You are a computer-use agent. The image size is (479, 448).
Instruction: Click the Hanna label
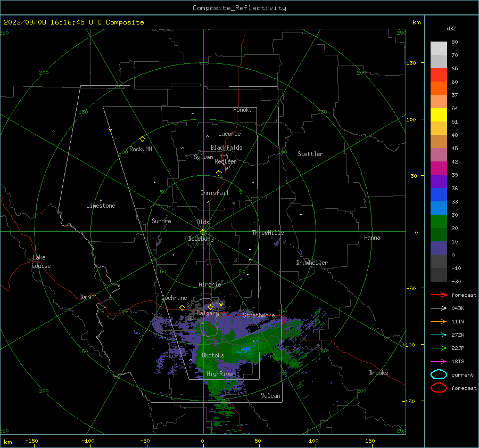pyautogui.click(x=372, y=238)
